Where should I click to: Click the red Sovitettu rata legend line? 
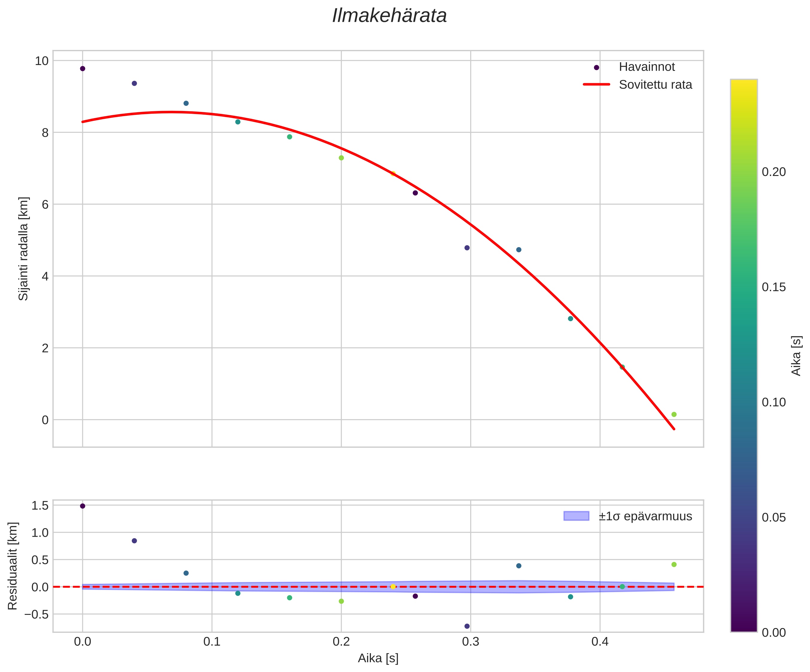(596, 84)
